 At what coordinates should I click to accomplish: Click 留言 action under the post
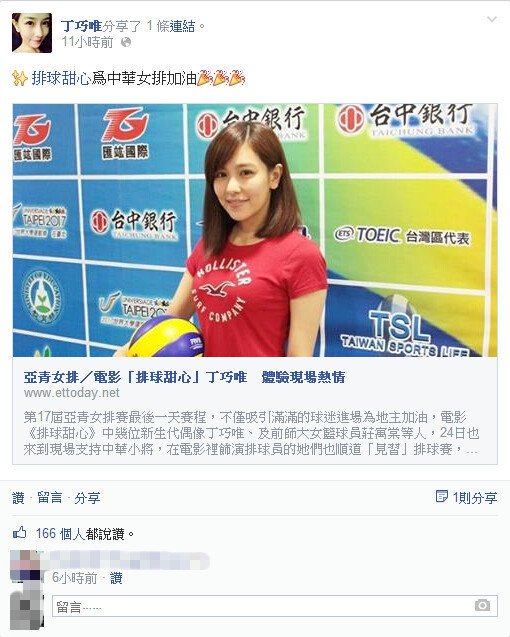(50, 498)
